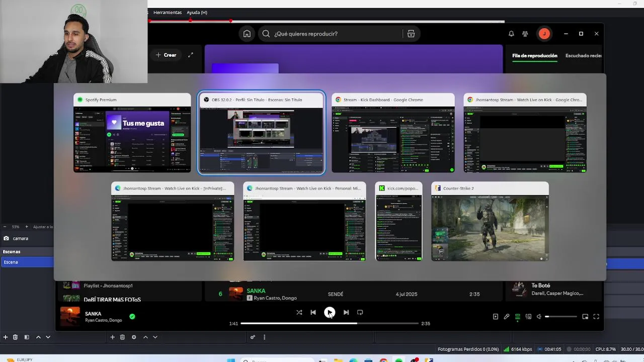Skip to next track in Spotify

346,312
